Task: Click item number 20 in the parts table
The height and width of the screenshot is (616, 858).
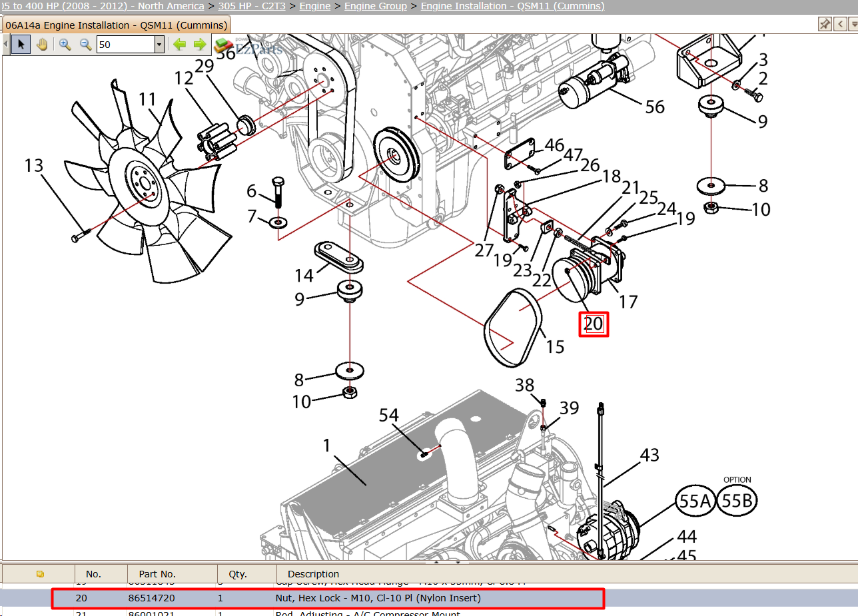Action: click(x=81, y=598)
